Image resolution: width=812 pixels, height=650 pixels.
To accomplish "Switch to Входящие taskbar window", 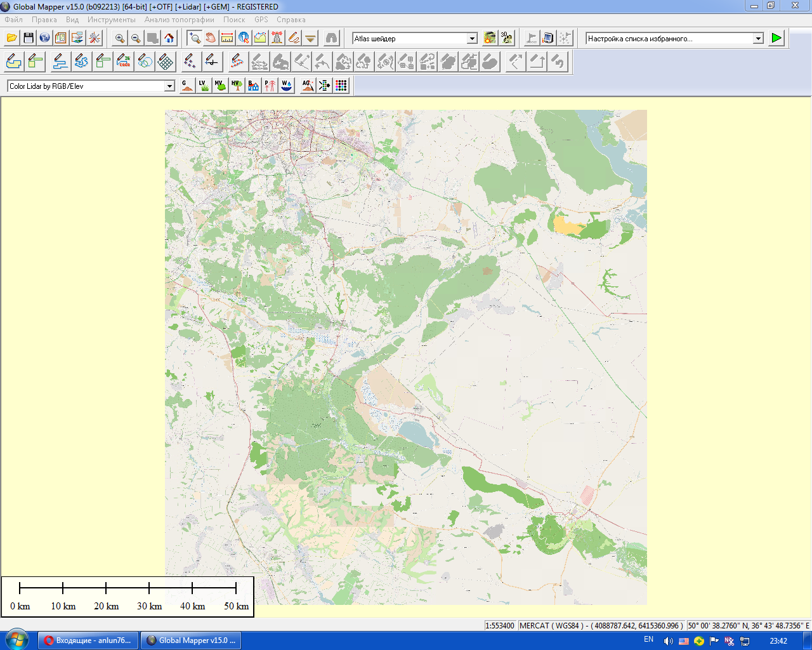I will coord(88,640).
